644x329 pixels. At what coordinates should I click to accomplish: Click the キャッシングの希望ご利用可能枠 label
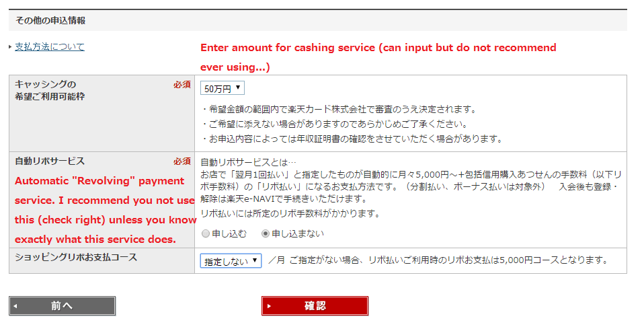point(50,90)
